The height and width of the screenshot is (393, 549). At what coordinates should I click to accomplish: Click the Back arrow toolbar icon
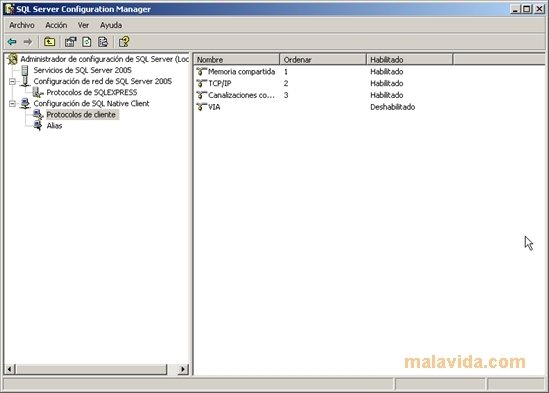pyautogui.click(x=12, y=42)
